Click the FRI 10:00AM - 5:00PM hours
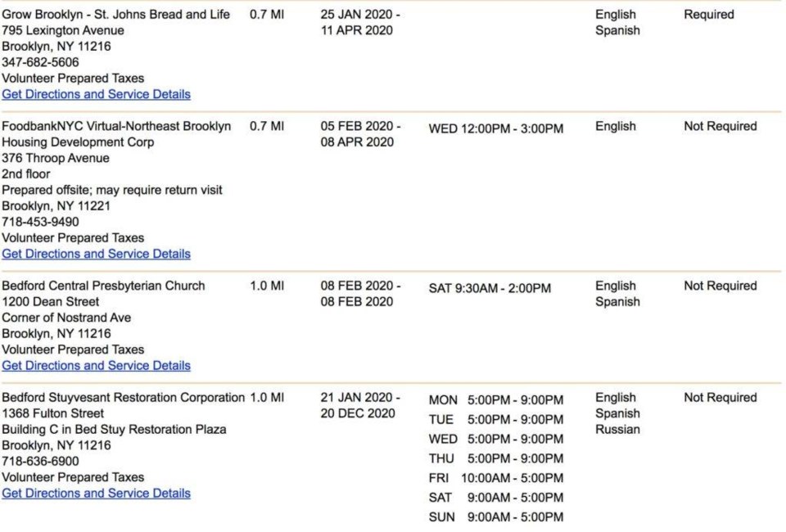Screen dimensions: 786x532 [496, 479]
